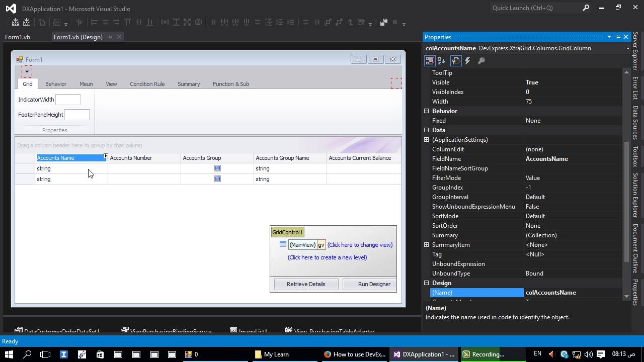Click the volume speaker tray icon
644x362 pixels.
[588, 354]
